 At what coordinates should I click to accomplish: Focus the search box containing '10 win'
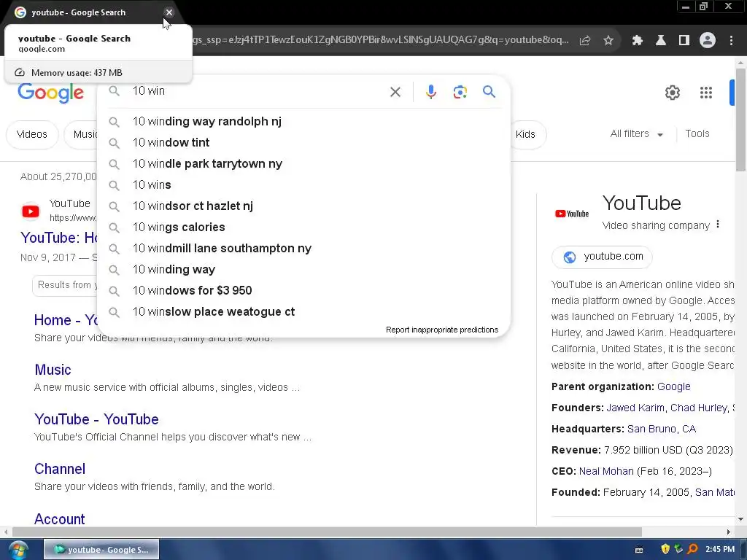click(x=258, y=91)
